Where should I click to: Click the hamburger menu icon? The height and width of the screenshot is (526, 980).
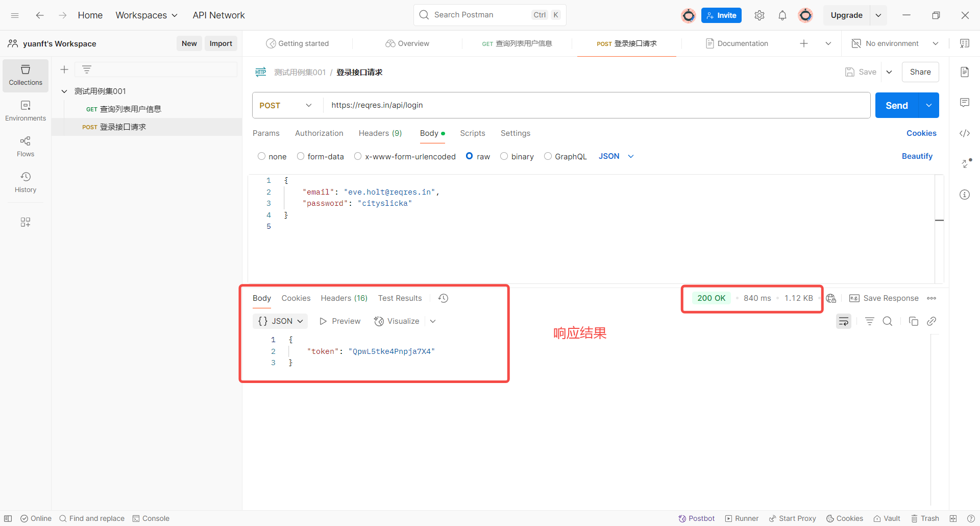pyautogui.click(x=15, y=15)
